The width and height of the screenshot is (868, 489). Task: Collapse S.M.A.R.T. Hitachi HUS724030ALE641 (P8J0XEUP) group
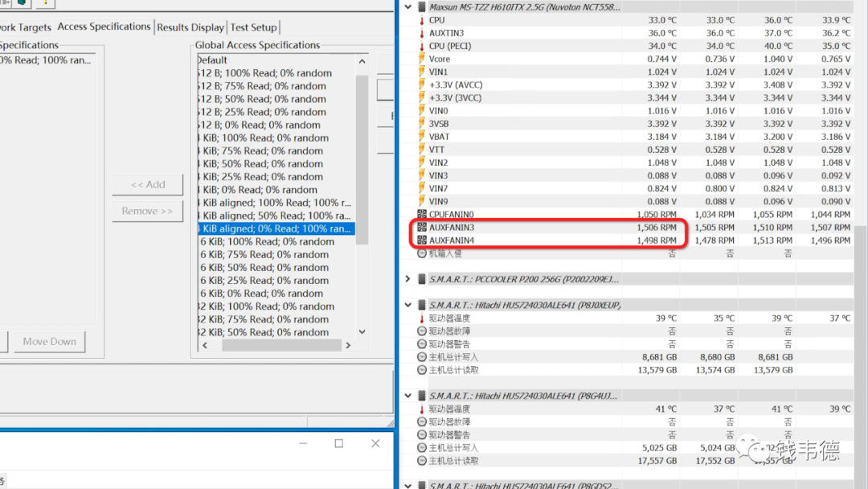click(x=408, y=305)
